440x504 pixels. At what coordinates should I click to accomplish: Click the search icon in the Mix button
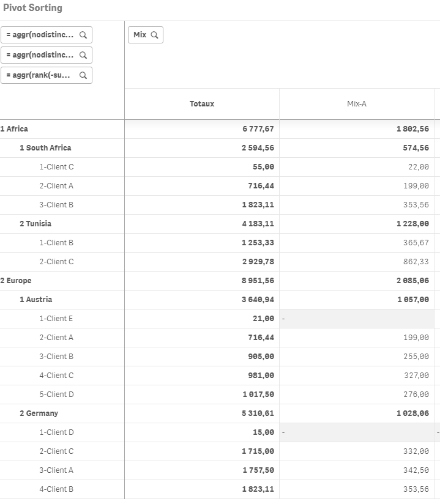pos(154,35)
